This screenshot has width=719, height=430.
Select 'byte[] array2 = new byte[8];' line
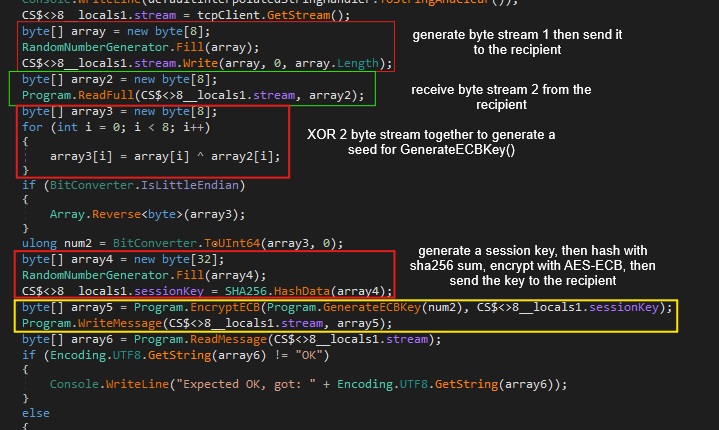point(119,79)
